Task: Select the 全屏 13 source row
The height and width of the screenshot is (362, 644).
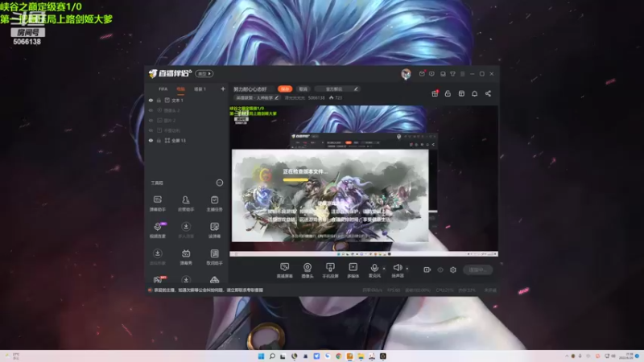Action: tap(187, 140)
